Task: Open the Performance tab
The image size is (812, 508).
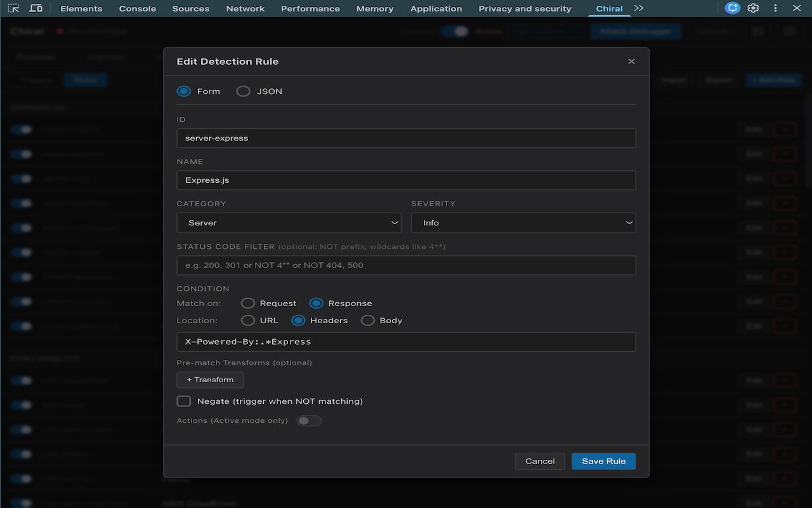Action: [310, 8]
